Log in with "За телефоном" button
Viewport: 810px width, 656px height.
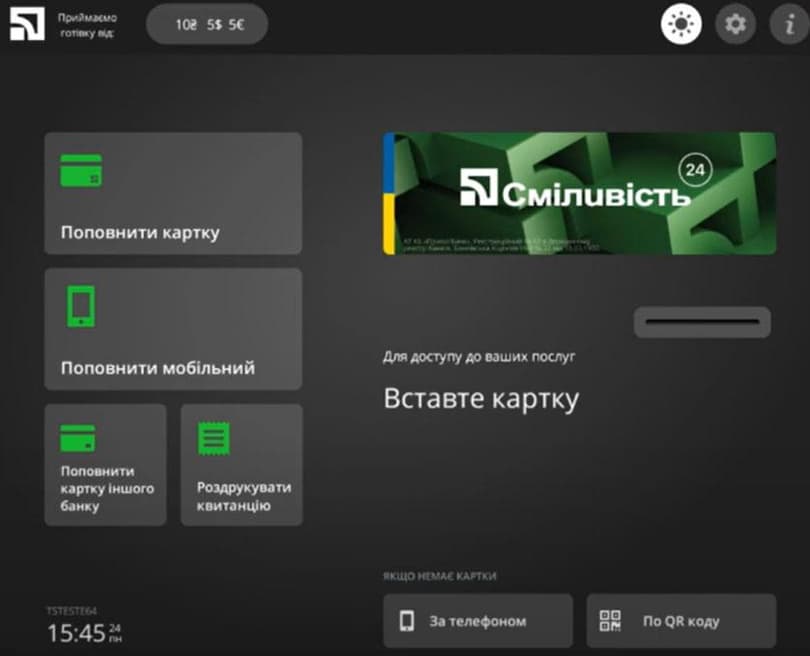478,620
